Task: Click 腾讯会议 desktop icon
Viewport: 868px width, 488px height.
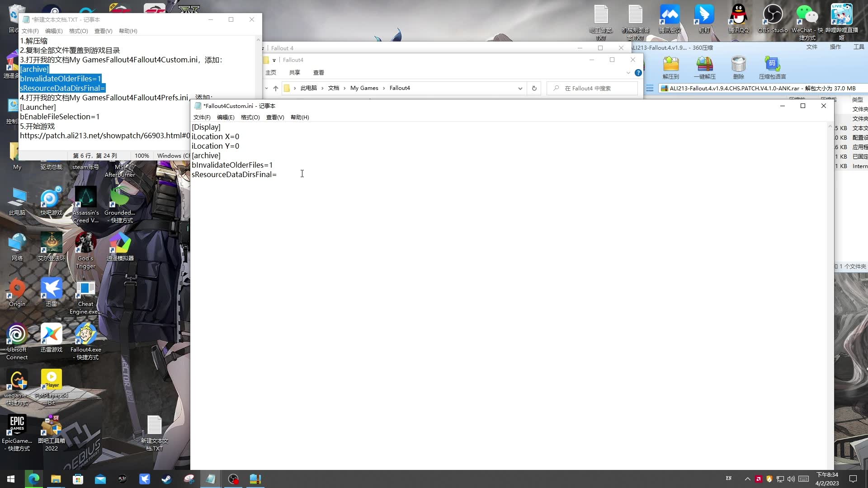Action: [670, 19]
